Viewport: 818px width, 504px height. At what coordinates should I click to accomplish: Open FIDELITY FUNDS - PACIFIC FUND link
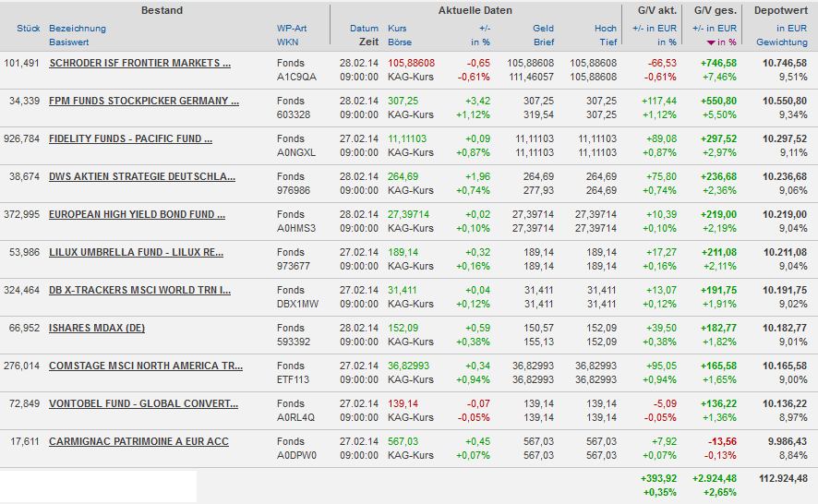point(130,138)
